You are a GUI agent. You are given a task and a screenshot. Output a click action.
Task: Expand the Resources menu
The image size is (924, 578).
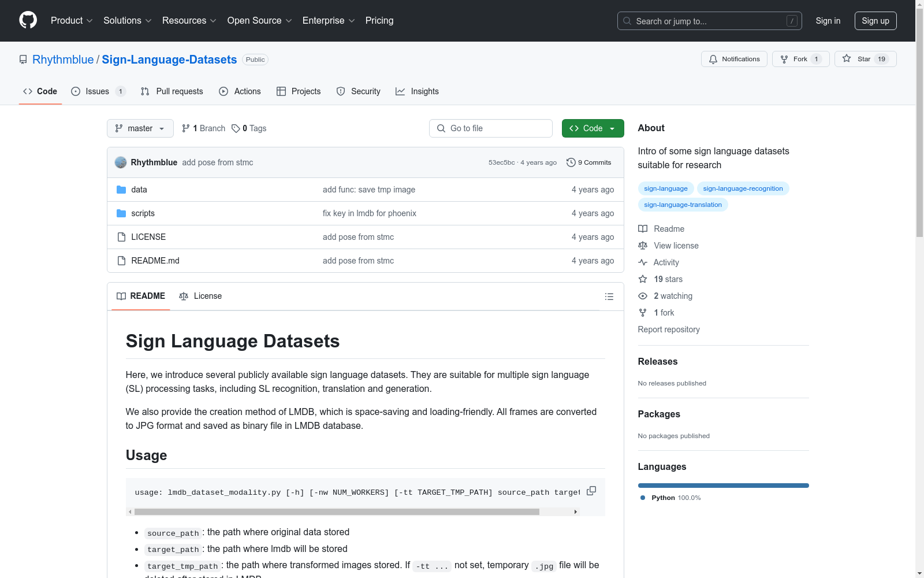click(x=189, y=20)
